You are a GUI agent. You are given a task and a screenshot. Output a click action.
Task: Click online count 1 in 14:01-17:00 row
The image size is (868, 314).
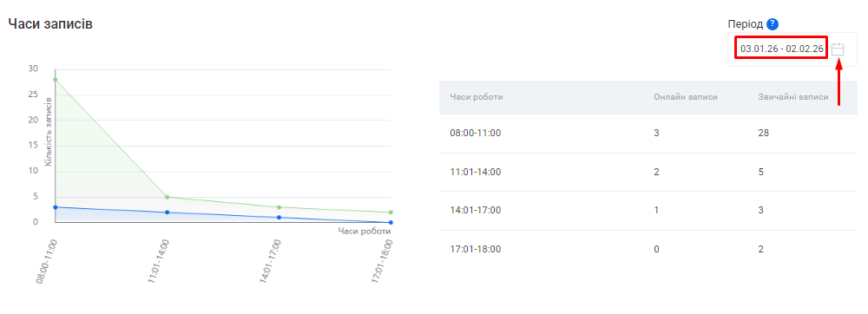[x=656, y=211]
